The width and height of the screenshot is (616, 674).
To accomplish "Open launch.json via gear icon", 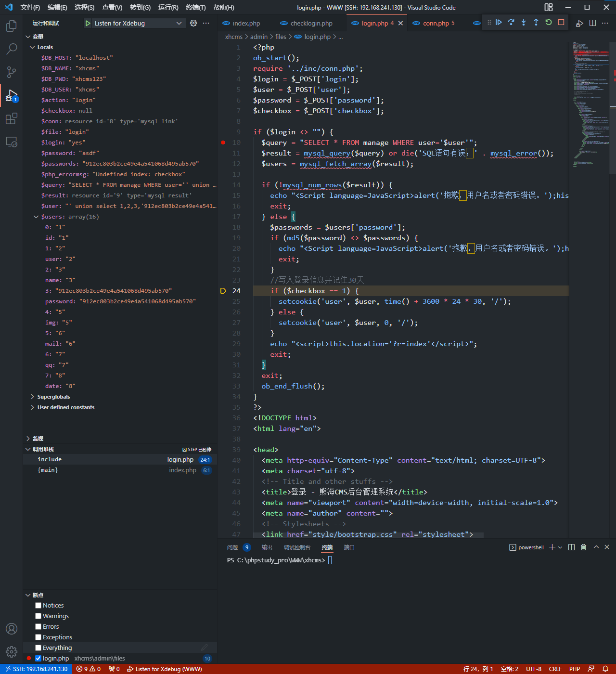I will click(x=193, y=23).
